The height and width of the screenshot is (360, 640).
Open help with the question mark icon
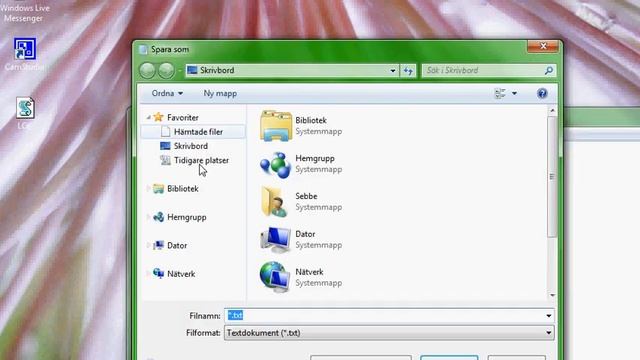(x=542, y=93)
